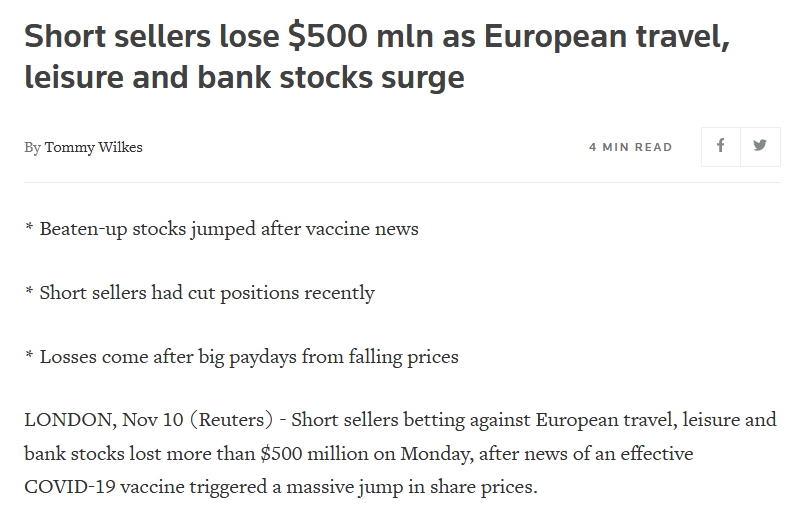Click the word "By" before the author name
Screen dimensions: 793x515
tap(32, 147)
